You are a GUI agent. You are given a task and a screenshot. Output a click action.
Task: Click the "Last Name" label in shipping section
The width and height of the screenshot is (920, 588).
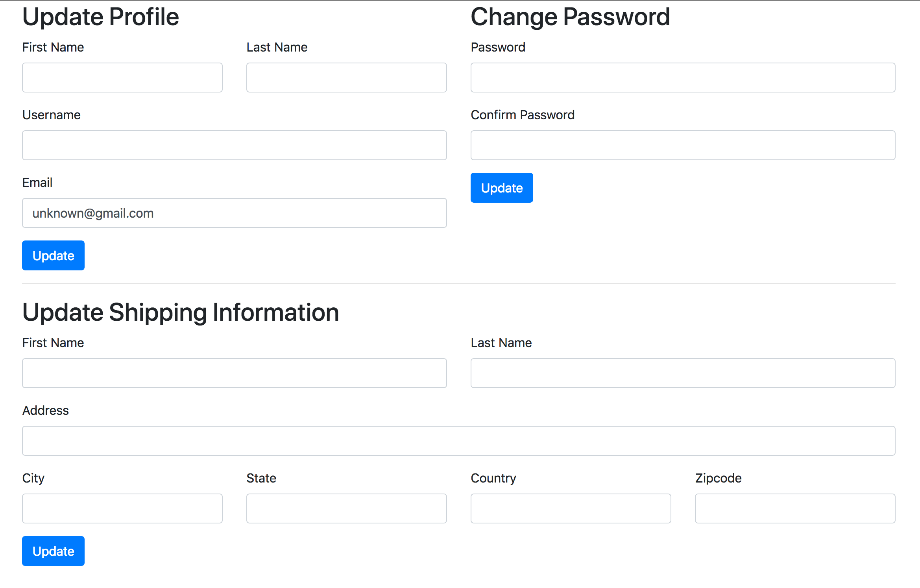(501, 343)
